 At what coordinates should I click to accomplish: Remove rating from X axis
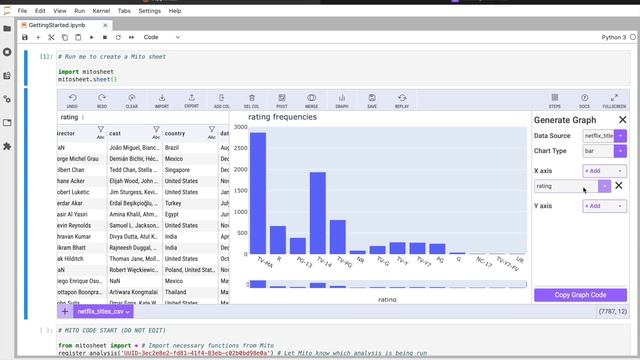point(618,186)
